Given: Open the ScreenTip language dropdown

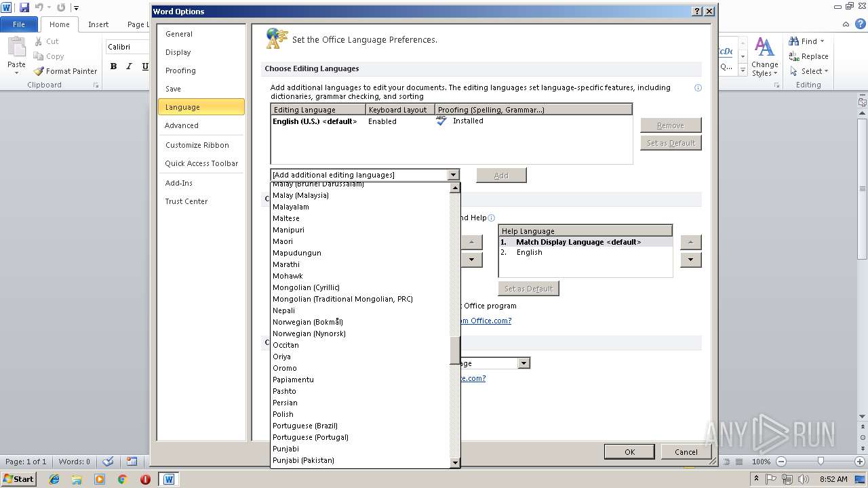Looking at the screenshot, I should (524, 363).
